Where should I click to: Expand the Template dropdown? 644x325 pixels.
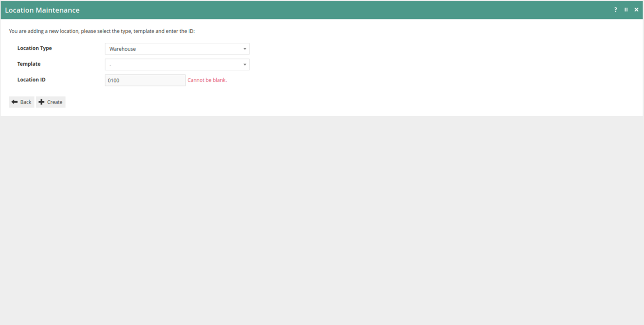(177, 64)
